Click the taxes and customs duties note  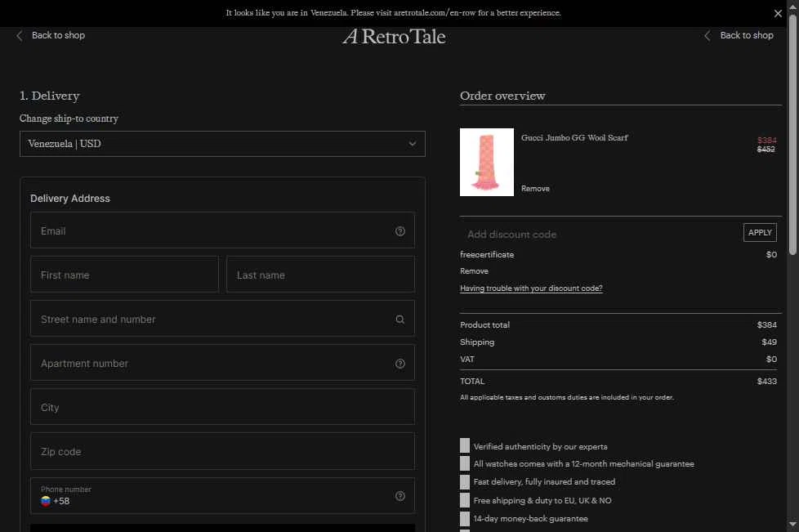click(x=567, y=397)
